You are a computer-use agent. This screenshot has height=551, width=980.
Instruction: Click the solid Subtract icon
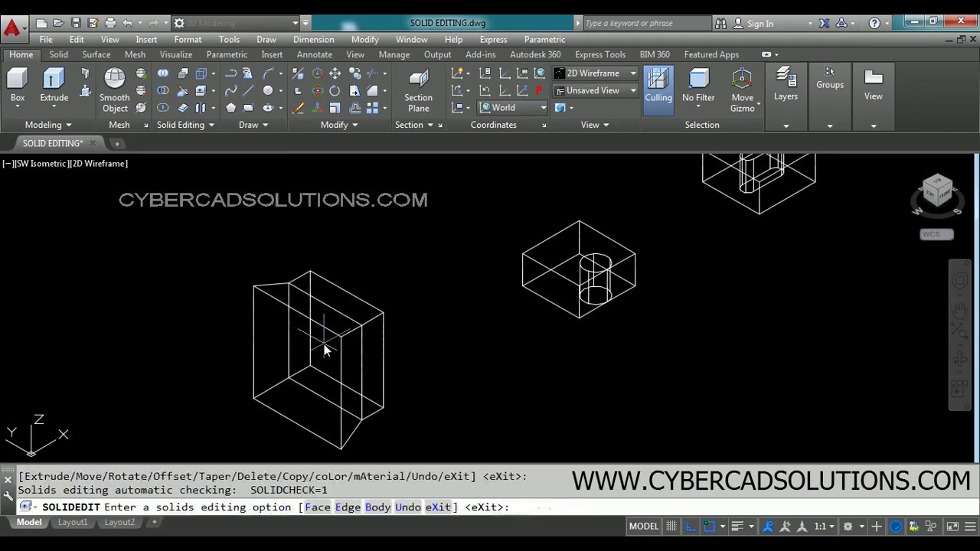pyautogui.click(x=162, y=91)
